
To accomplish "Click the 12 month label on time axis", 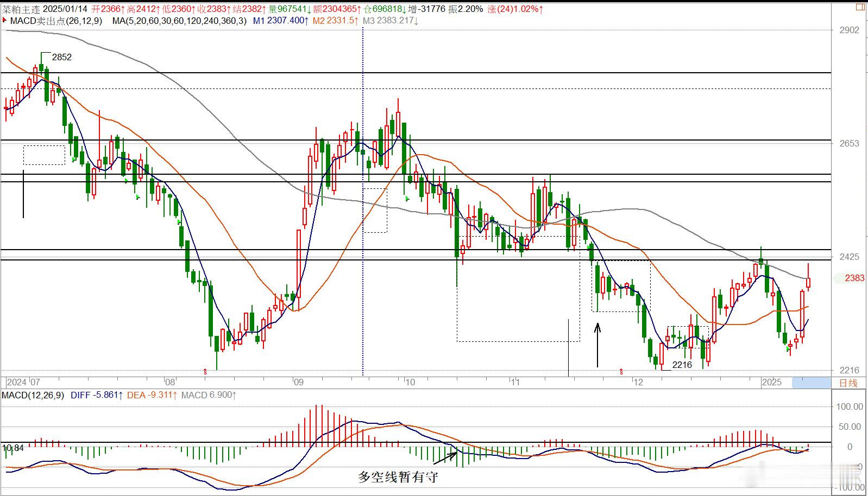I will (x=638, y=382).
